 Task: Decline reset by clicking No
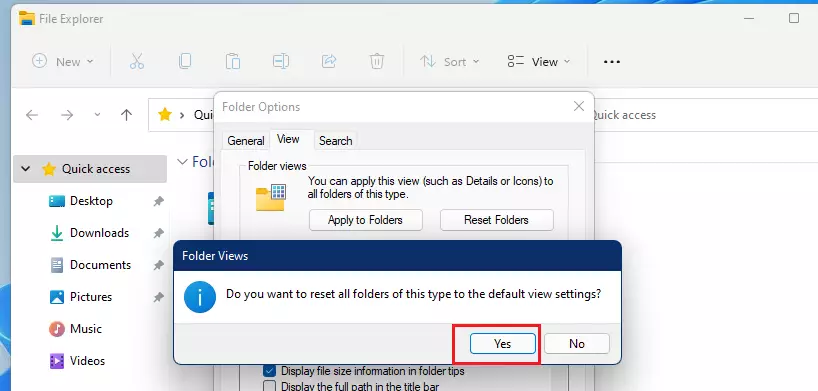[x=577, y=343]
